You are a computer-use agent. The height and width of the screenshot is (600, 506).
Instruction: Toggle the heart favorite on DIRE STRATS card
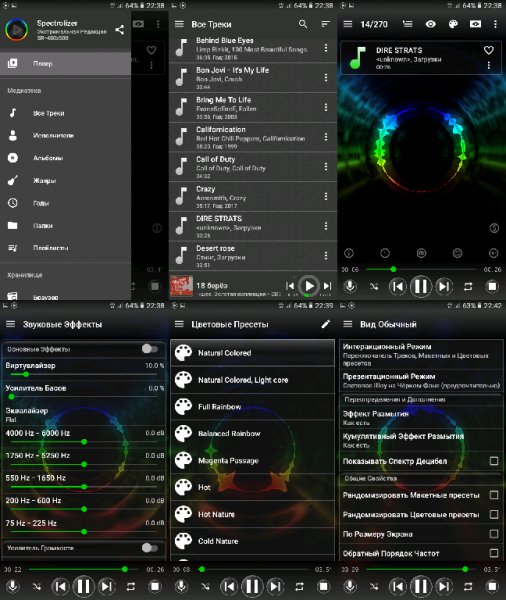click(x=489, y=50)
